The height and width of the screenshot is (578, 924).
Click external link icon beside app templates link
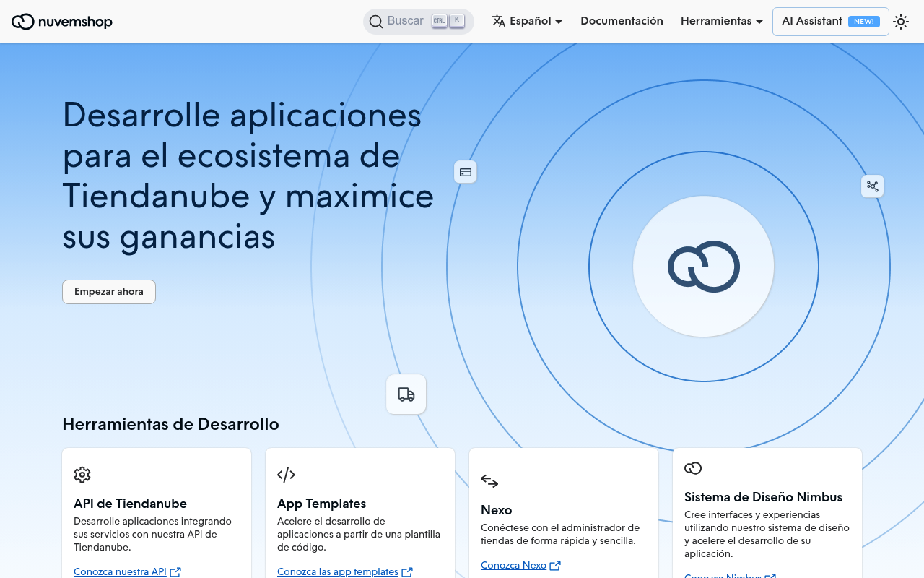407,572
